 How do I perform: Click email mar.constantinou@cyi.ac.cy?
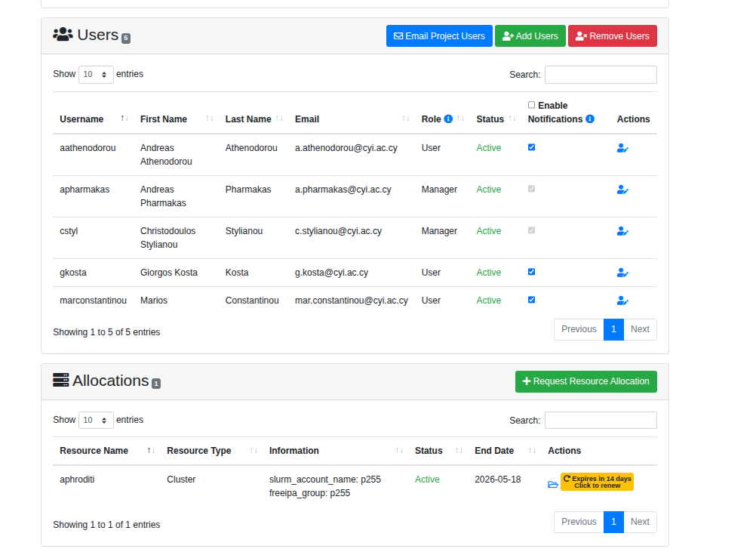(x=352, y=301)
